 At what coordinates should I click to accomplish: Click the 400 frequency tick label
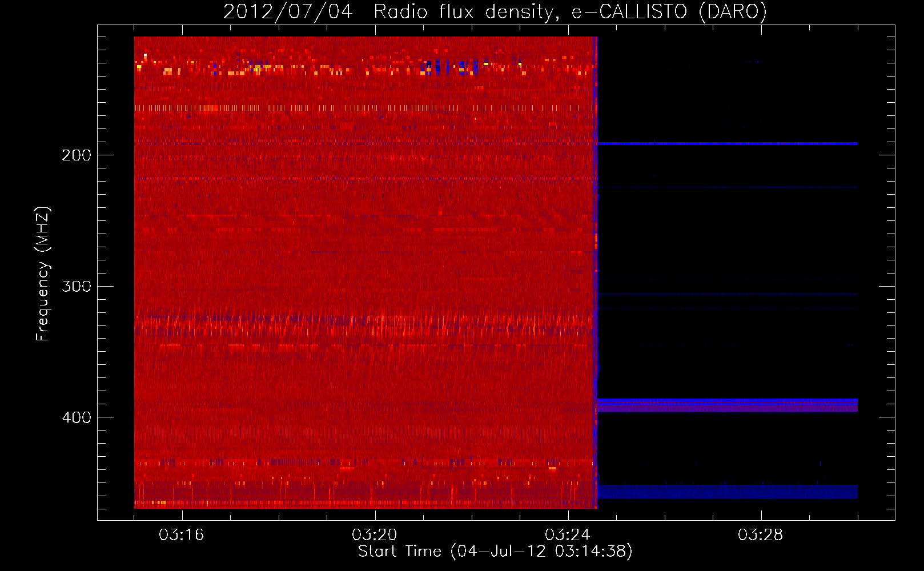pyautogui.click(x=77, y=417)
